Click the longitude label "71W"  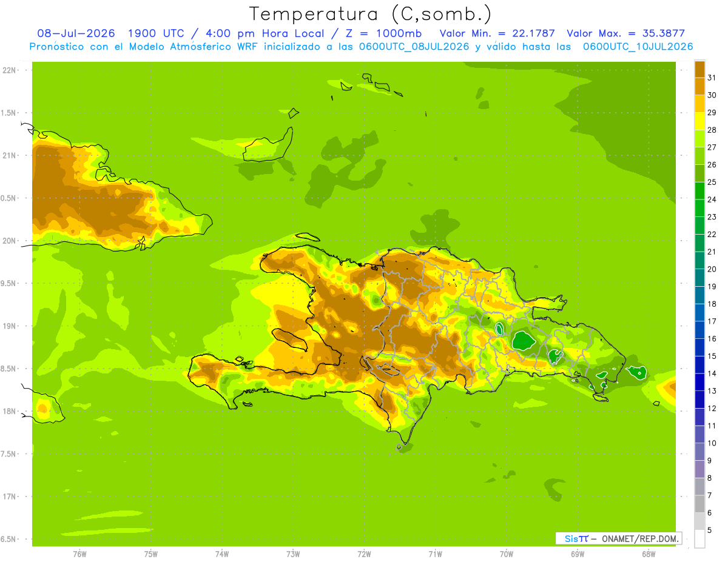point(435,554)
